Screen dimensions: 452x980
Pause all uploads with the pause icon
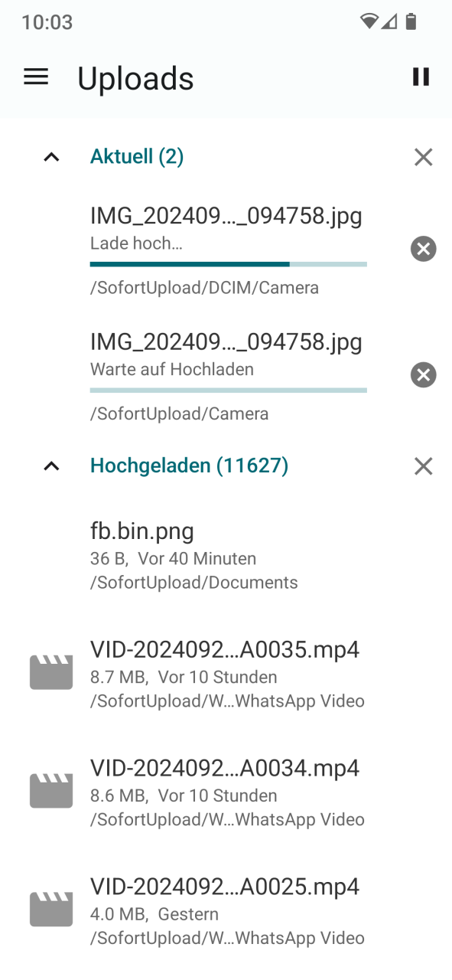pos(421,77)
